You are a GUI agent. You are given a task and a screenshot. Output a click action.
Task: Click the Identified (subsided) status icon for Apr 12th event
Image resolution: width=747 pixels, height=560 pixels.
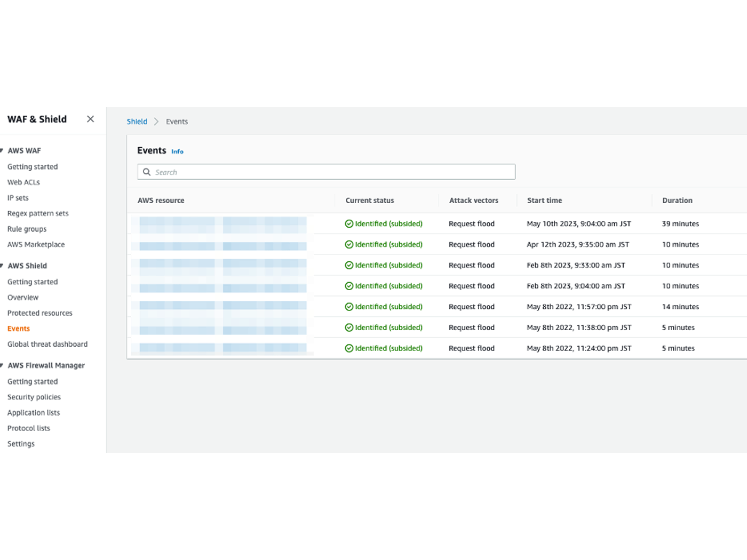point(350,244)
